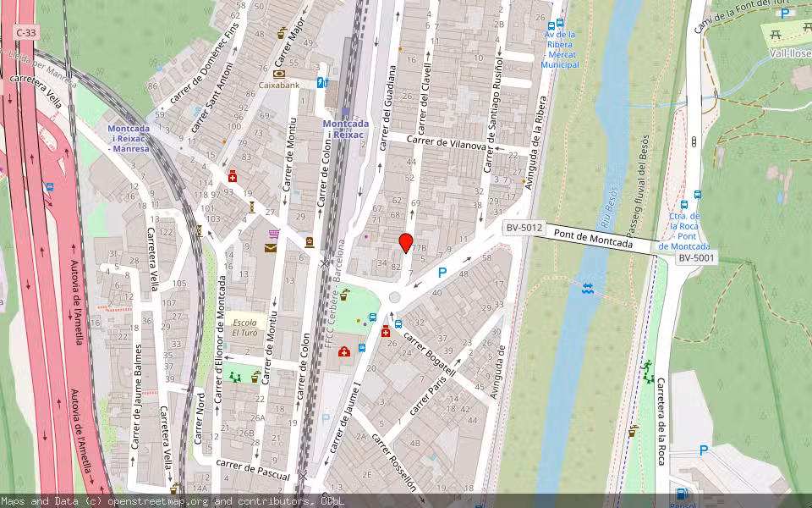
Task: Click the carrer Paris label
Action: [428, 396]
